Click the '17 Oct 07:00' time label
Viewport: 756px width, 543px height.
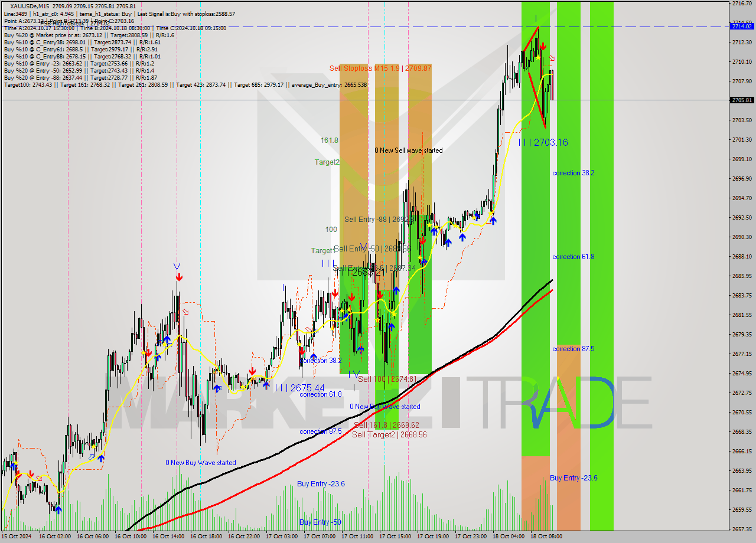(319, 537)
